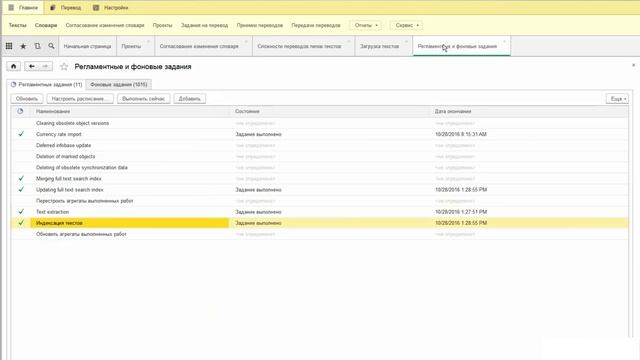Viewport: 640px width, 360px height.
Task: Open Задания на перевод command
Action: [x=204, y=25]
